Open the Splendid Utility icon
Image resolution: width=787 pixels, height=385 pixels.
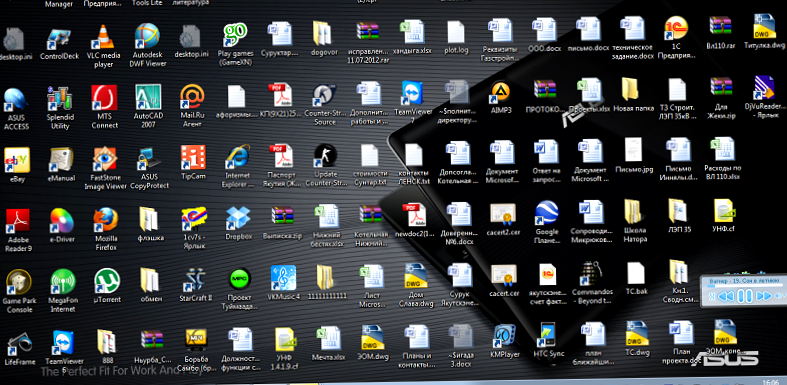[60, 107]
